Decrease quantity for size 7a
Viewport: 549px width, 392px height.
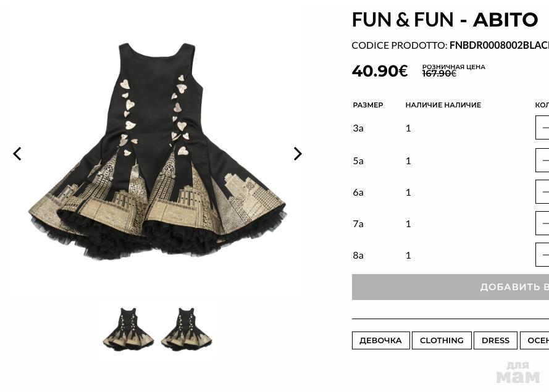coord(542,223)
